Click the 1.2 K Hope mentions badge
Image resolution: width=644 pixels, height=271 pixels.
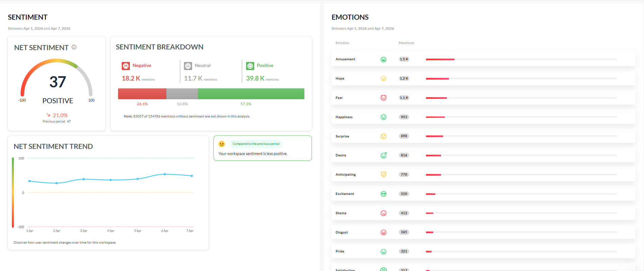(x=404, y=78)
